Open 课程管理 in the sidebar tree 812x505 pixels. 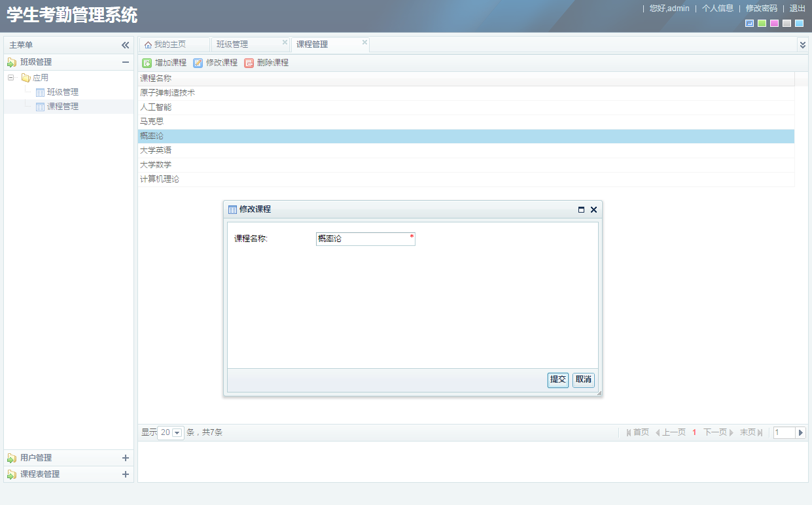[63, 107]
